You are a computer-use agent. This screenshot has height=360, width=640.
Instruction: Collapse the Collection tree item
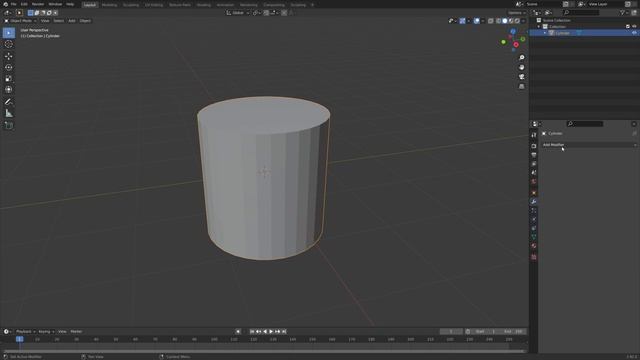[539, 27]
